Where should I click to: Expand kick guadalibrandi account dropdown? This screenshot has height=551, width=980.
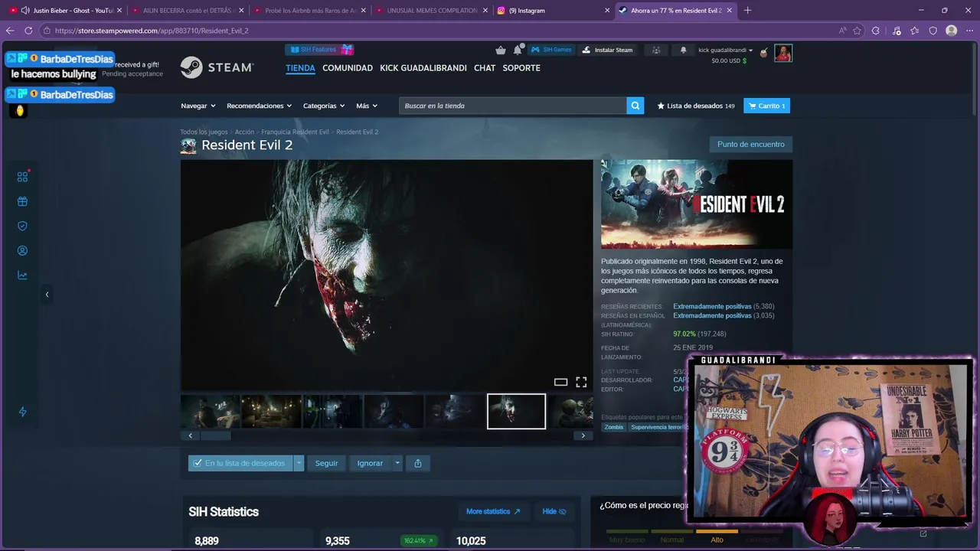pos(725,50)
